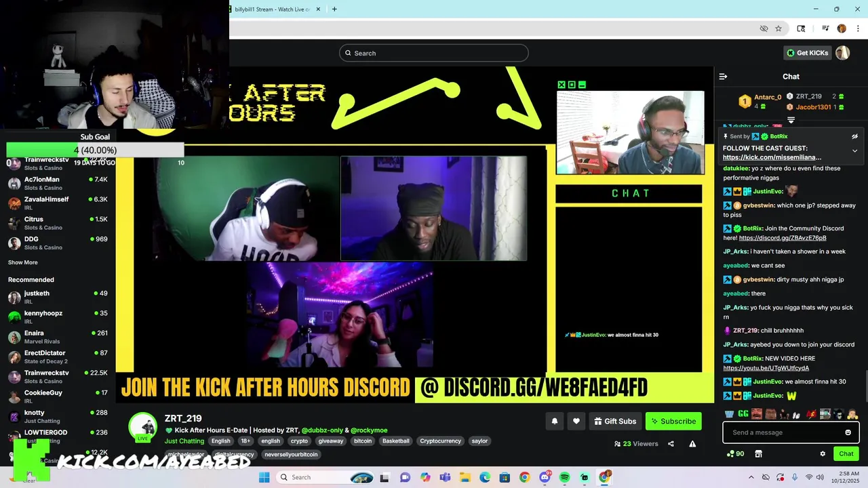Click the @dubbz-only host mention

[322, 430]
